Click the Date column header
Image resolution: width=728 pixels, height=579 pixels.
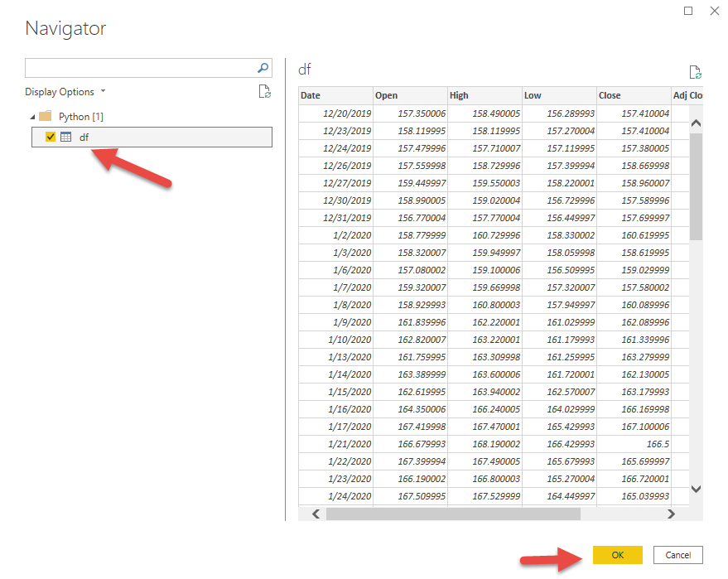335,95
